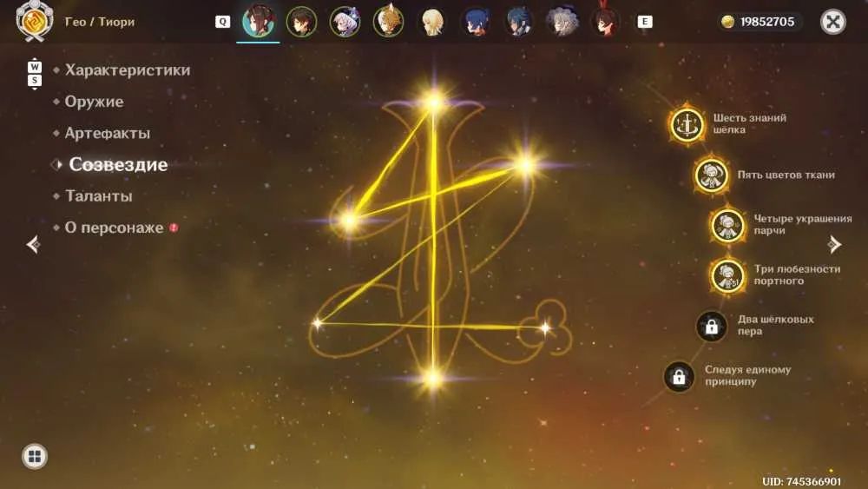Click the small star at lower left of constellation
This screenshot has width=868, height=489.
coord(317,323)
